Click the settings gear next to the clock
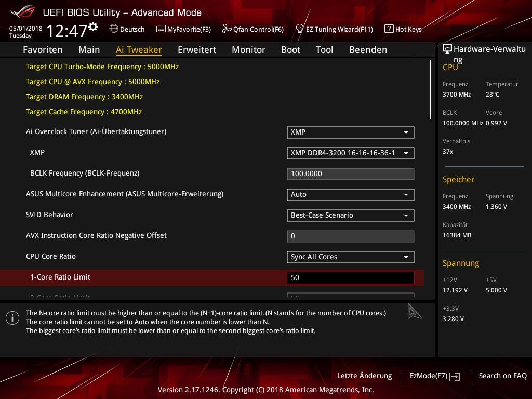Viewport: 532px width, 399px height. (x=93, y=27)
